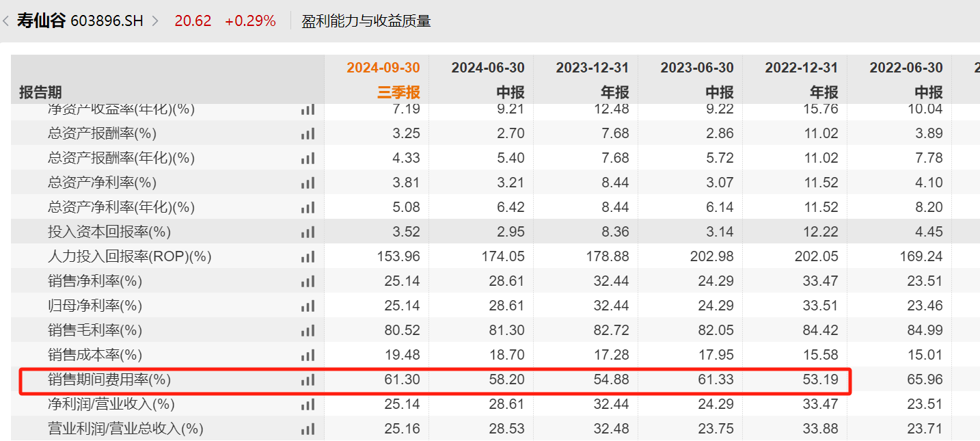Select row label 归母净利率(%)
This screenshot has height=441, width=980.
94,306
